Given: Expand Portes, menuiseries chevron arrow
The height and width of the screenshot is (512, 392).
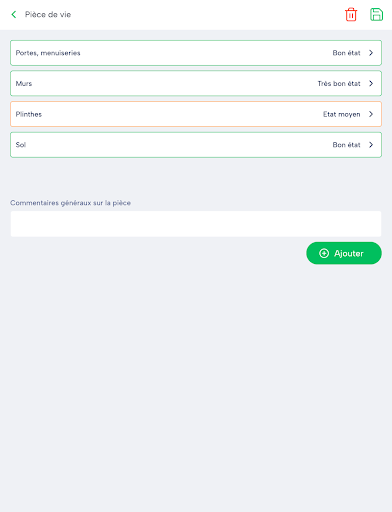Looking at the screenshot, I should pos(371,53).
